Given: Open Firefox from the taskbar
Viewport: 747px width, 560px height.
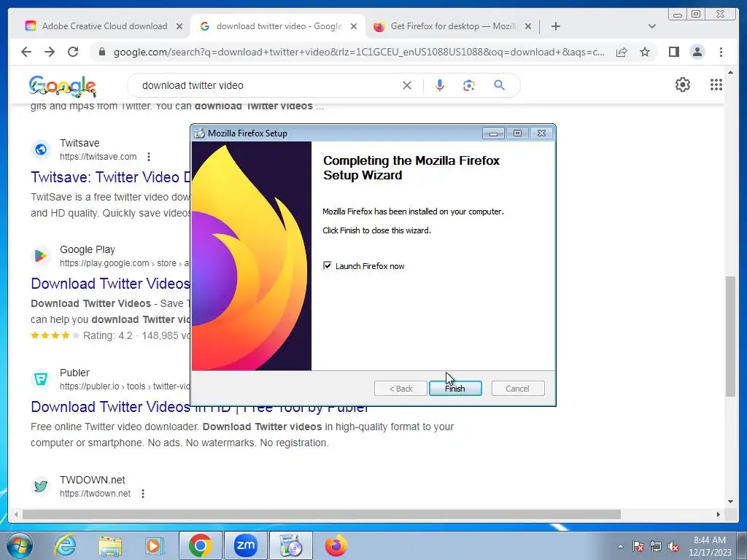Looking at the screenshot, I should 336,545.
